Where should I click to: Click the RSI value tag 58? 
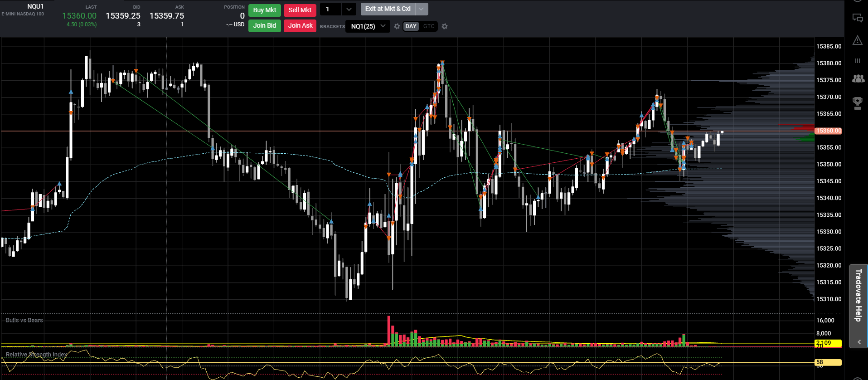pos(828,362)
